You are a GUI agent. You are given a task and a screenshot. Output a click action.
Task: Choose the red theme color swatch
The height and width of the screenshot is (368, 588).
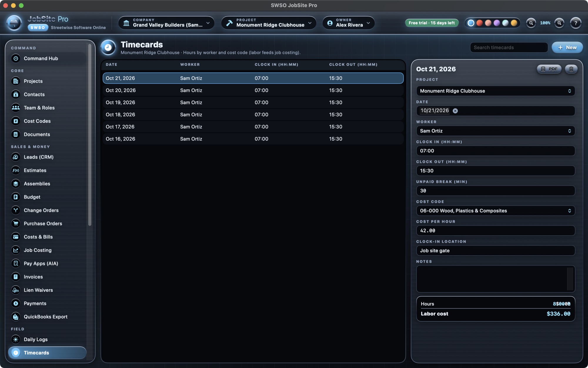(x=479, y=23)
